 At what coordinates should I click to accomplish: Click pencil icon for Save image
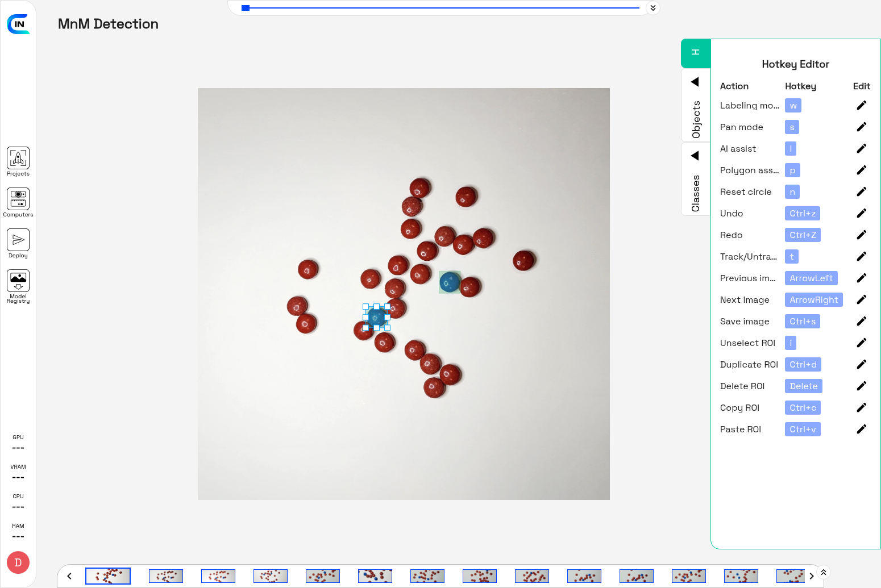coord(861,322)
